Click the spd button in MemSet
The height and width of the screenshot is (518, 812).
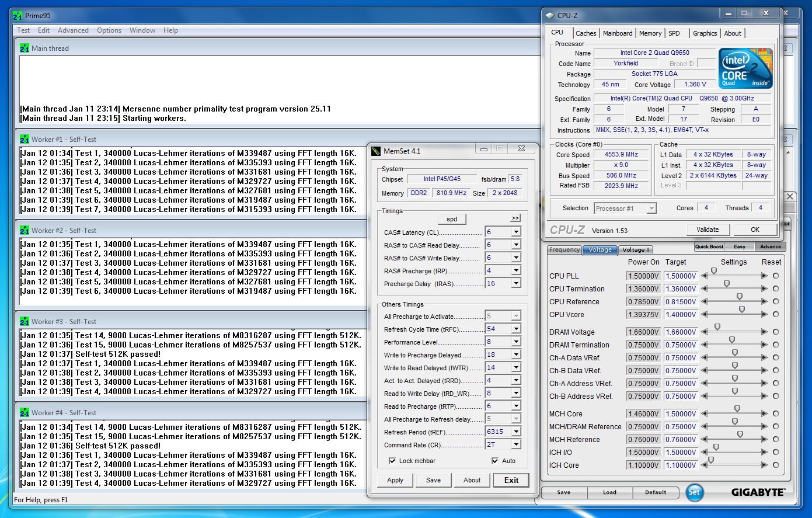[x=452, y=219]
